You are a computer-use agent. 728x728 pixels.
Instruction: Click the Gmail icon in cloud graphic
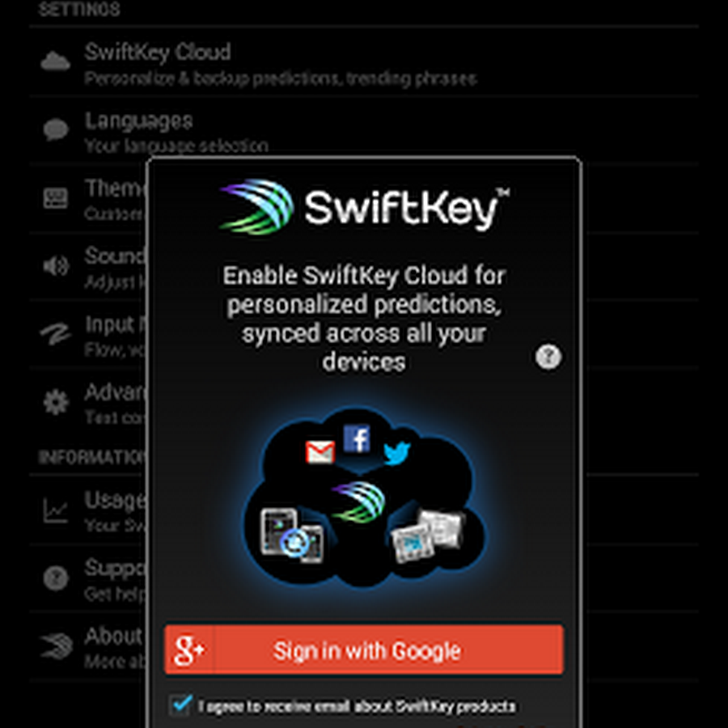coord(320,451)
